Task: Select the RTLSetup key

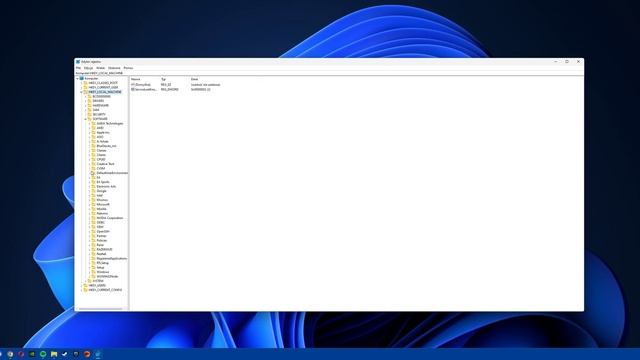Action: 103,263
